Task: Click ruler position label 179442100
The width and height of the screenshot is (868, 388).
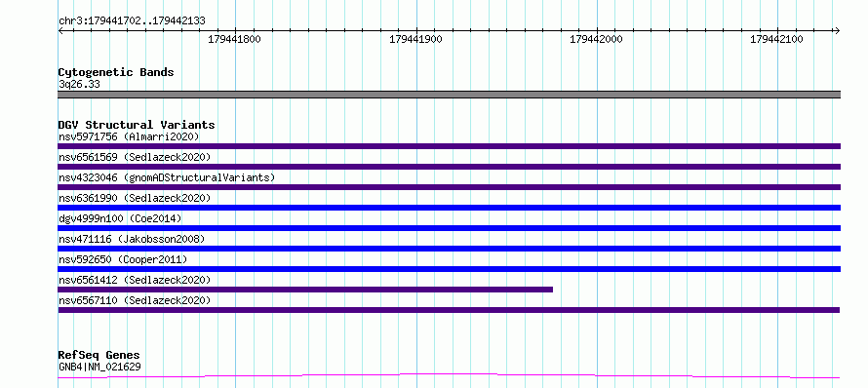Action: [x=776, y=39]
